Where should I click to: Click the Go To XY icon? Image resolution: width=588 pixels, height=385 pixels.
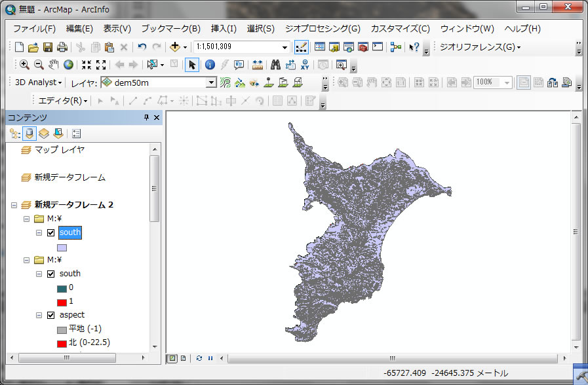[305, 65]
